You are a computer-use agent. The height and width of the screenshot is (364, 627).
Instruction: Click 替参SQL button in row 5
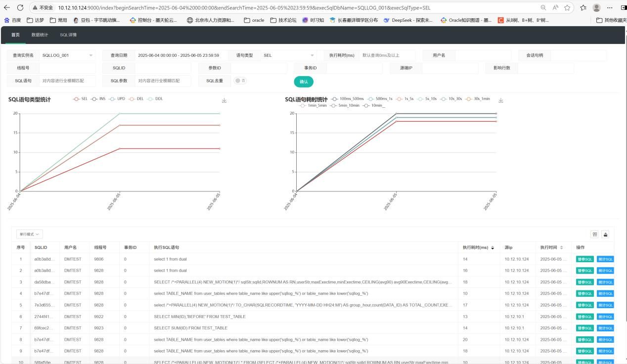pyautogui.click(x=585, y=305)
